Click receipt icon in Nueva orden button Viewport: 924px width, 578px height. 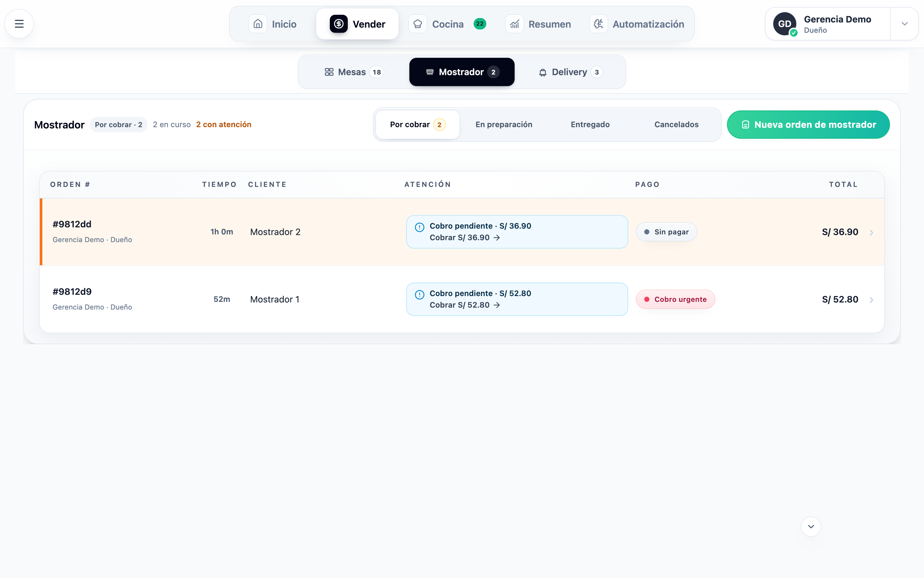point(745,125)
